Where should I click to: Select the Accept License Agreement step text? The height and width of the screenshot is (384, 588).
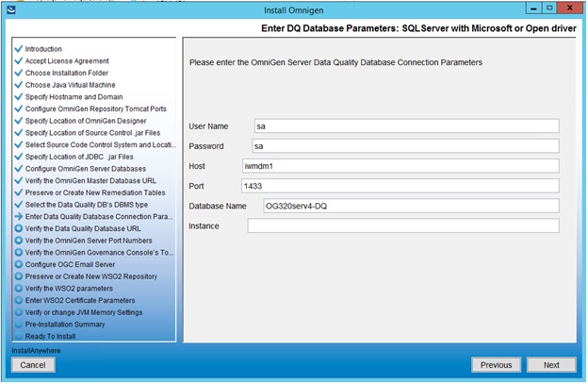(x=67, y=60)
